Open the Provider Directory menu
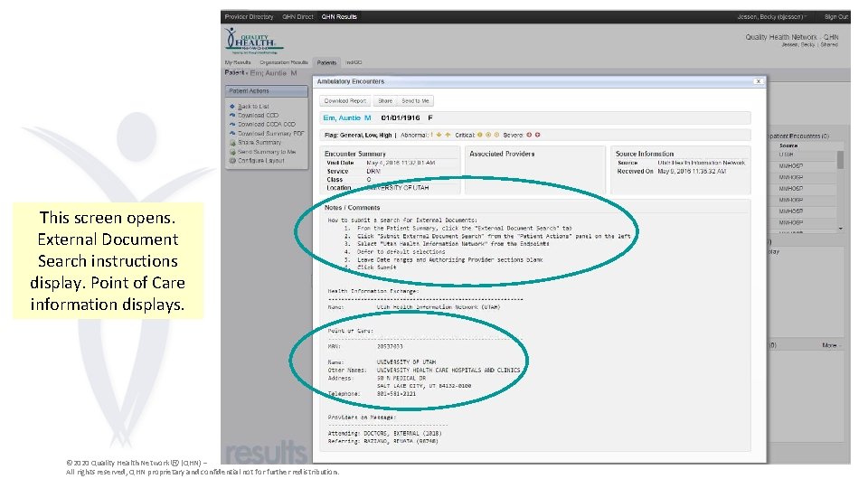 tap(250, 16)
